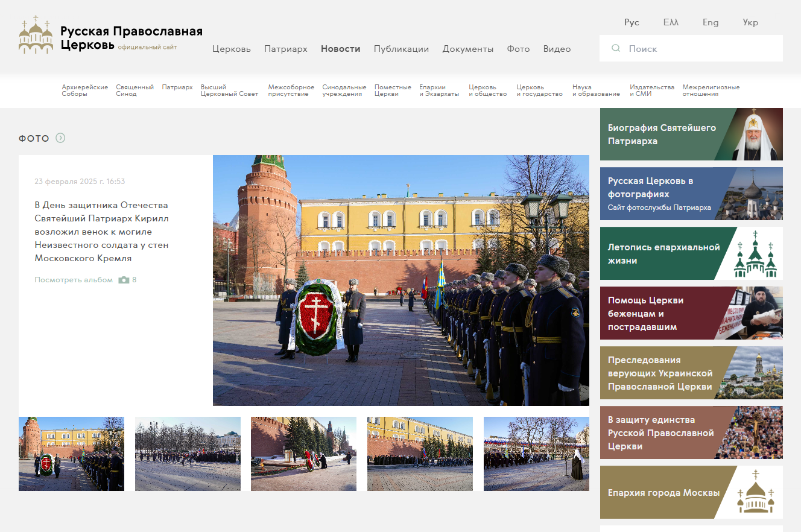The image size is (801, 532).
Task: Open Преследования верующих Украинской Православной Церкви banner
Action: point(691,373)
